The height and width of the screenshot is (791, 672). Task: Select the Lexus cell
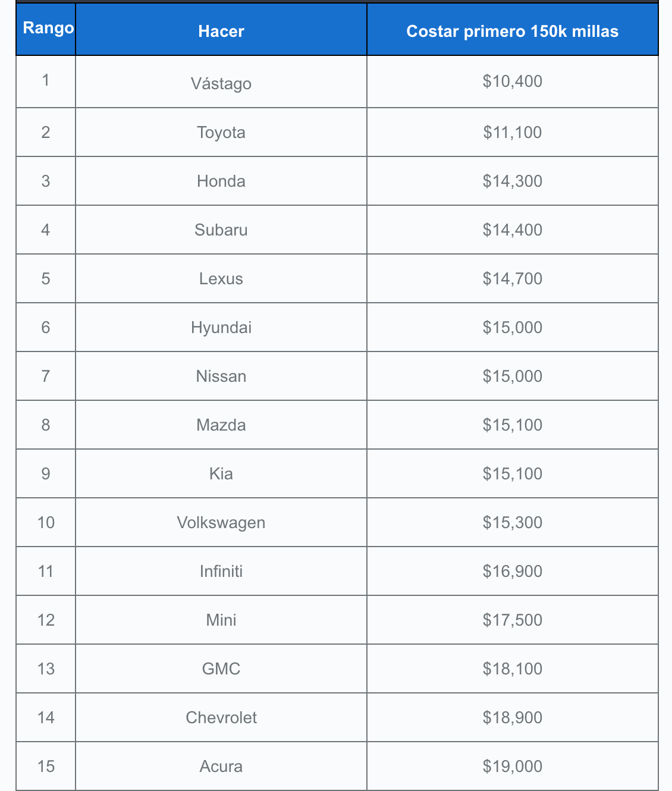[221, 278]
